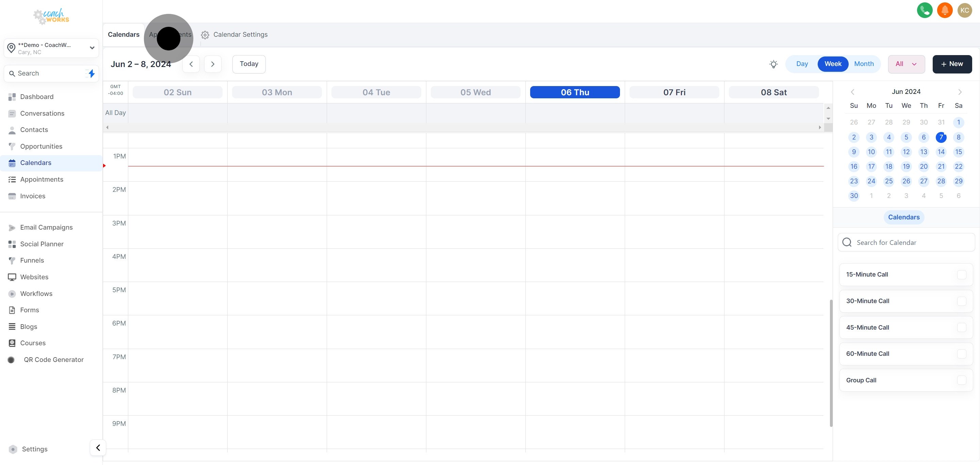Expand the Demo CoachWorks location dropdown
Image resolution: width=980 pixels, height=465 pixels.
click(x=51, y=48)
